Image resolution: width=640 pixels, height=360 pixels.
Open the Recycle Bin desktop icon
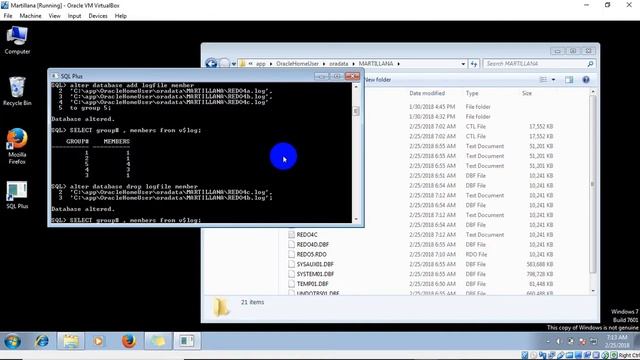pos(17,91)
